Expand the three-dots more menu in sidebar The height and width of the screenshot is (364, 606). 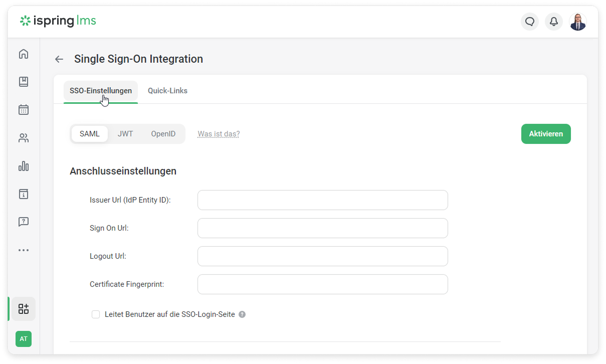pos(24,250)
